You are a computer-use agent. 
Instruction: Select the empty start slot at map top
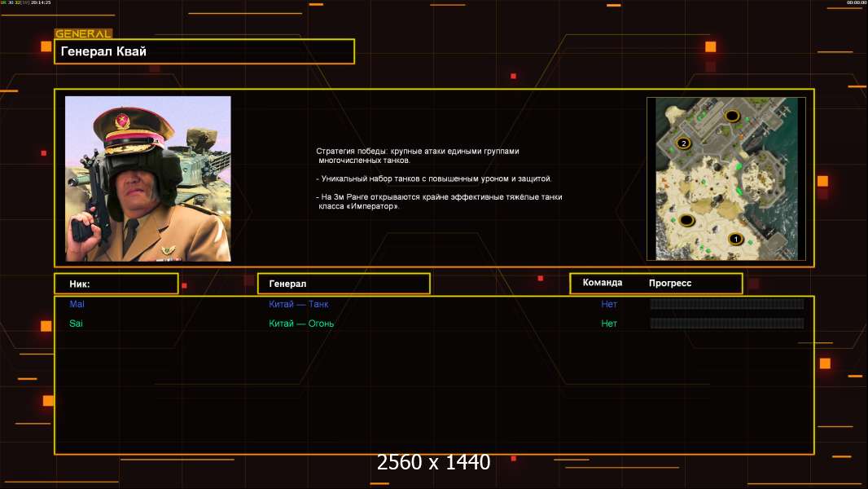(732, 116)
